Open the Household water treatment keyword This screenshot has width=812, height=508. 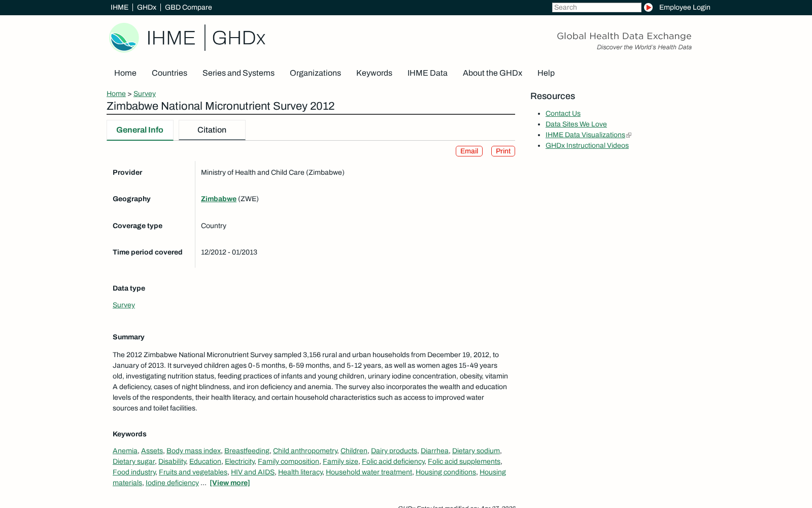369,472
